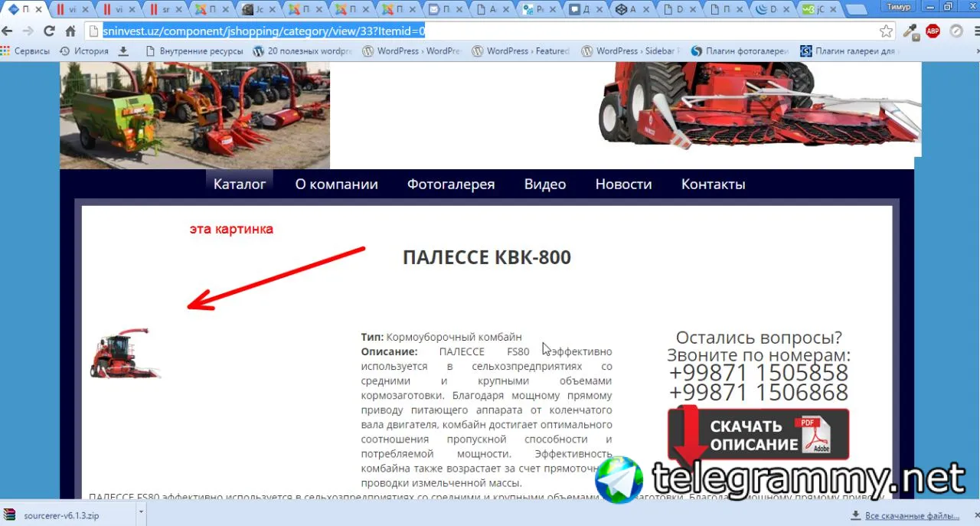Switch to the 'sr' browser tab
This screenshot has width=980, height=526.
(167, 10)
